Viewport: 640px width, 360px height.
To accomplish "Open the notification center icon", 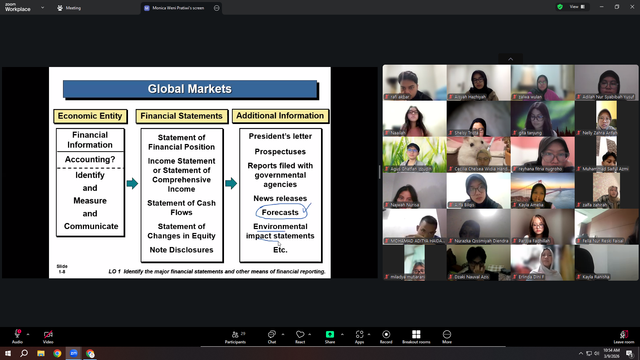I will click(629, 353).
